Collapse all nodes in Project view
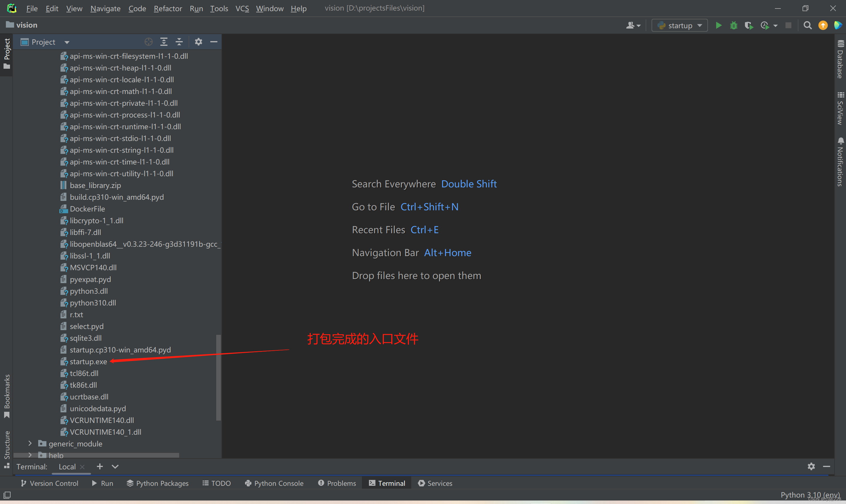Screen dimensions: 846x504 pyautogui.click(x=179, y=41)
